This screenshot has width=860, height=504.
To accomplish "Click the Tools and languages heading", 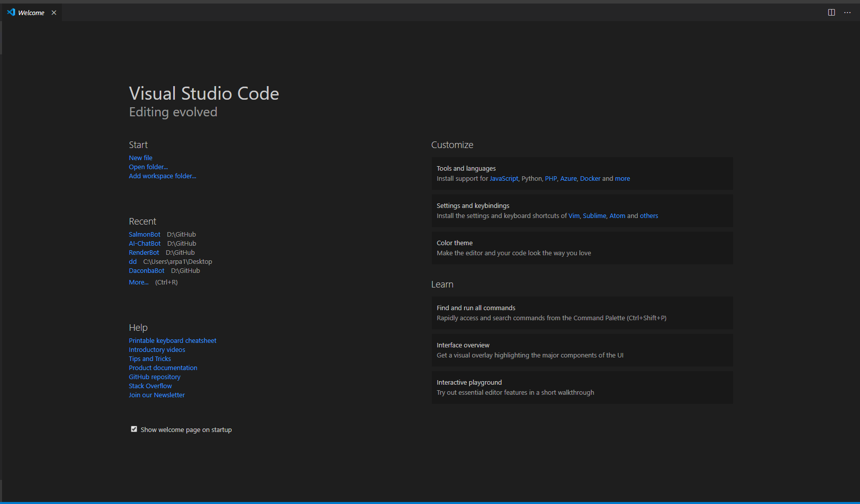I will pyautogui.click(x=466, y=168).
